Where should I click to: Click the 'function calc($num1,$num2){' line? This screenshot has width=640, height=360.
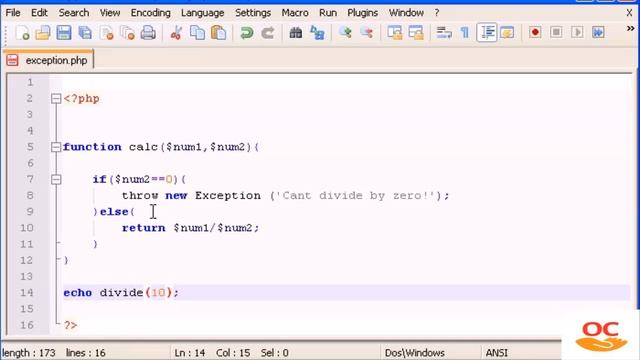[x=161, y=147]
